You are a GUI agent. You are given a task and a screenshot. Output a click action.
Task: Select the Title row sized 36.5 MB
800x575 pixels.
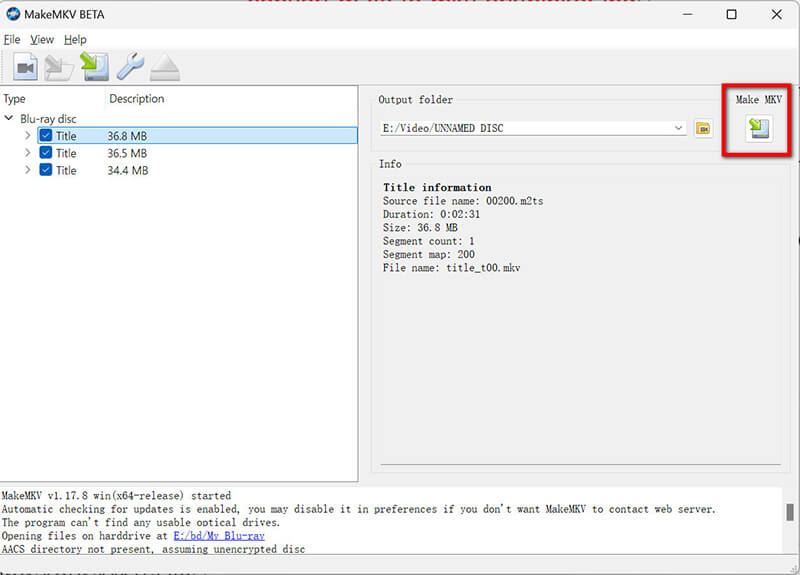197,153
